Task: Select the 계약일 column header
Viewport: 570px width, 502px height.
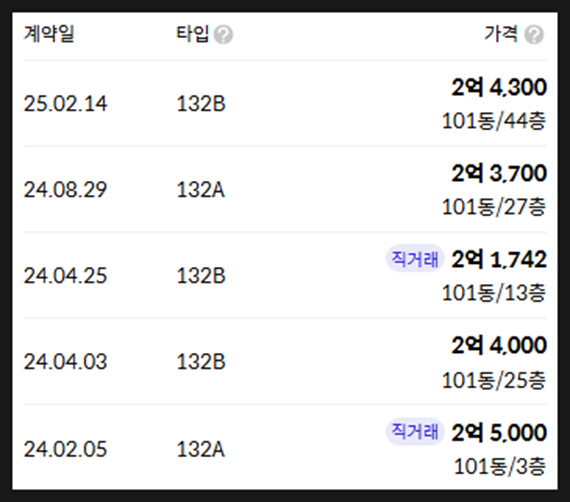Action: [49, 34]
